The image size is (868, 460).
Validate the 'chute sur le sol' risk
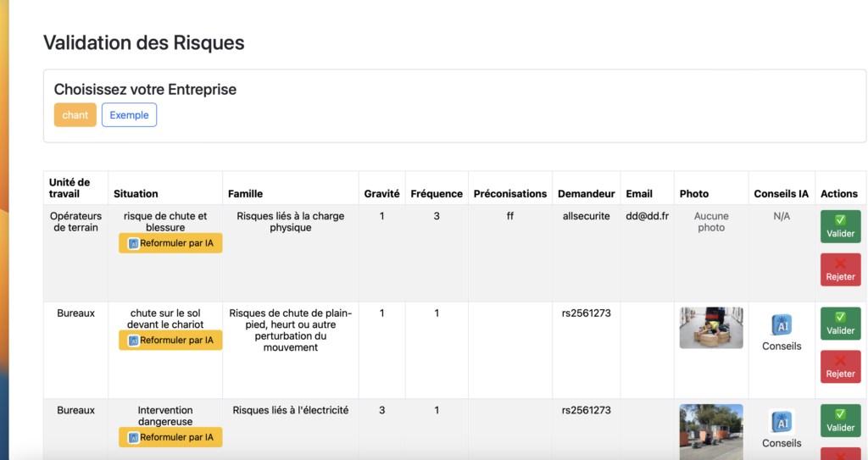pyautogui.click(x=840, y=324)
